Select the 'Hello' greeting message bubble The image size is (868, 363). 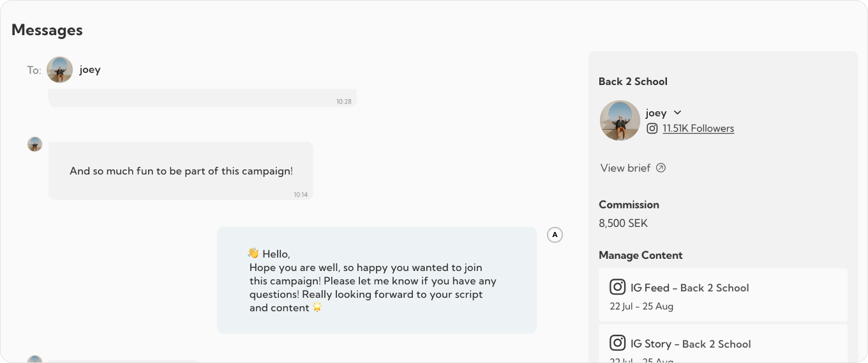[x=377, y=280]
